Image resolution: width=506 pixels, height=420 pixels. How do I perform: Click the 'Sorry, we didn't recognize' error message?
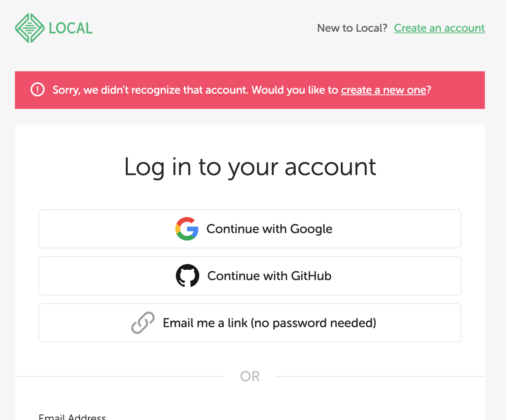coord(196,90)
